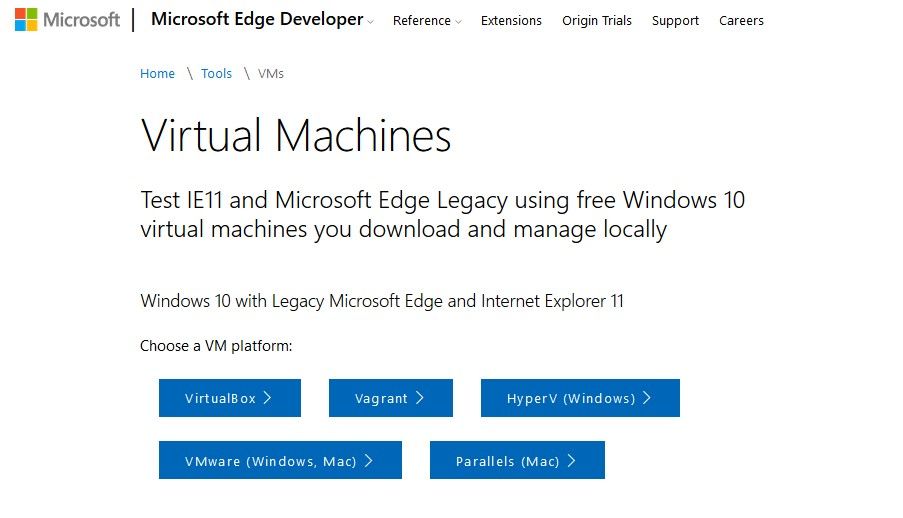Screen dimensions: 903x518
Task: Follow the Tools breadcrumb link
Action: point(216,74)
